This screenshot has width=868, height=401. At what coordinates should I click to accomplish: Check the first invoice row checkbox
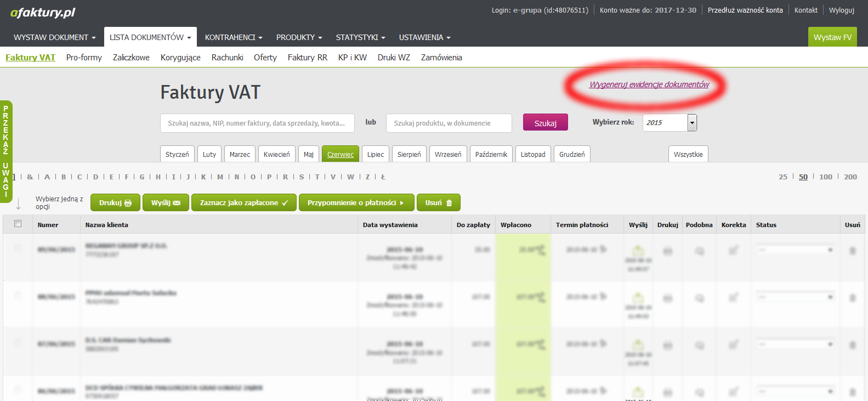[18, 248]
